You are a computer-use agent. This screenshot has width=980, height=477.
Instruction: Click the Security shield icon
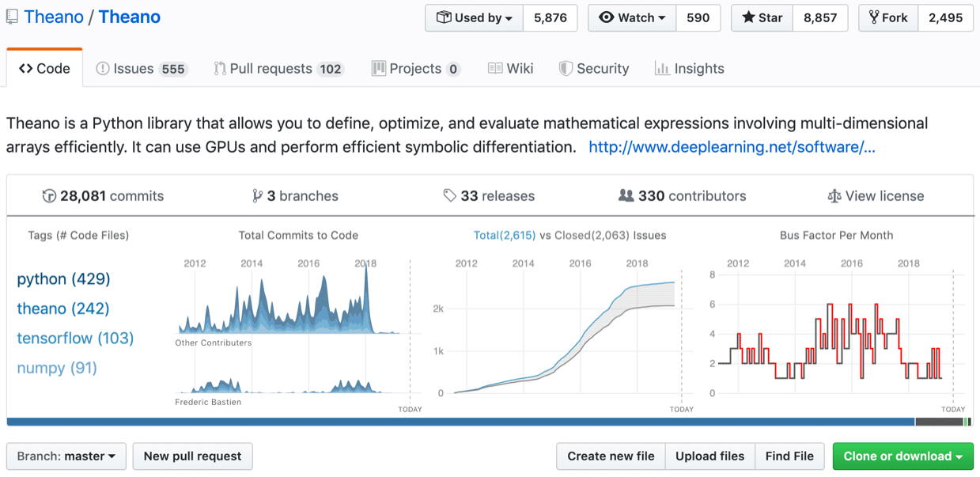tap(566, 69)
